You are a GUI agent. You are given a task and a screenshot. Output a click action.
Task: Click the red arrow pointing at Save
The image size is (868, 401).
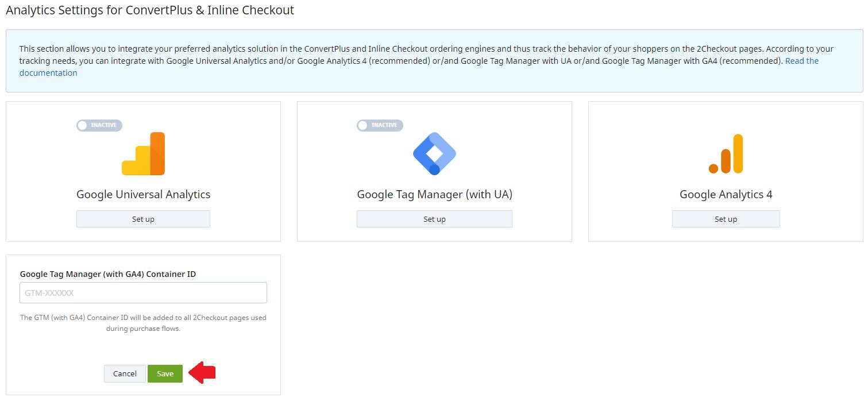click(x=202, y=373)
